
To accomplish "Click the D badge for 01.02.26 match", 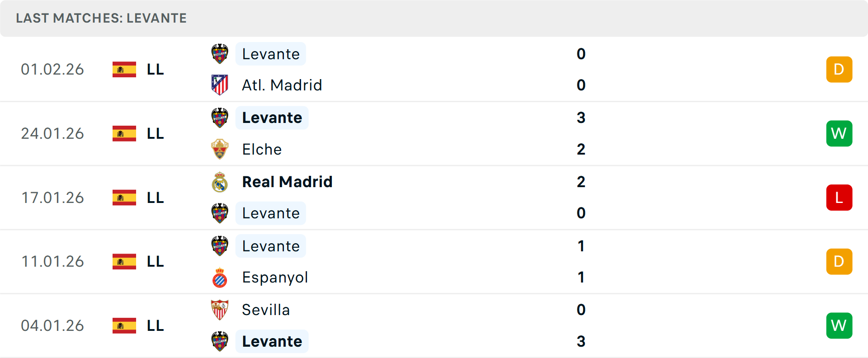I will tap(839, 69).
